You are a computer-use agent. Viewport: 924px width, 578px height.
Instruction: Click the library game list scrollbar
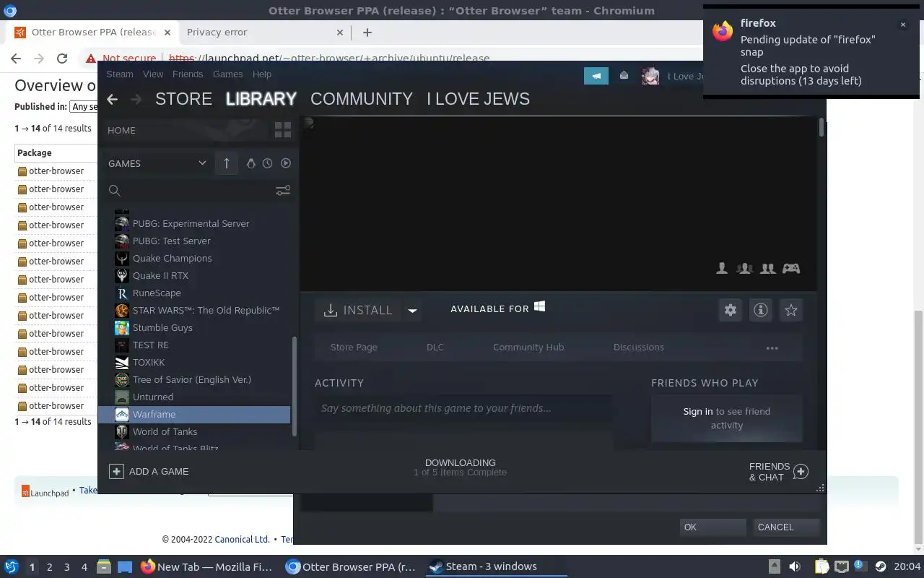pyautogui.click(x=294, y=387)
